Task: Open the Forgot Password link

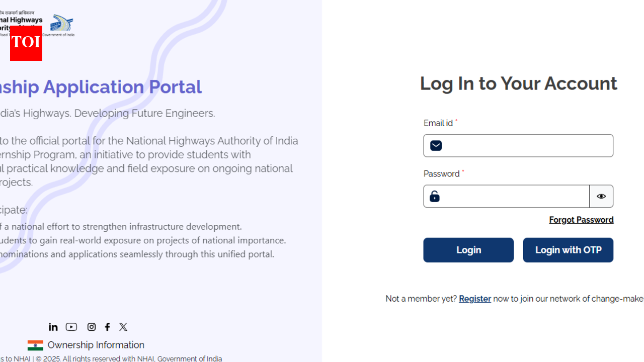Action: pos(581,220)
